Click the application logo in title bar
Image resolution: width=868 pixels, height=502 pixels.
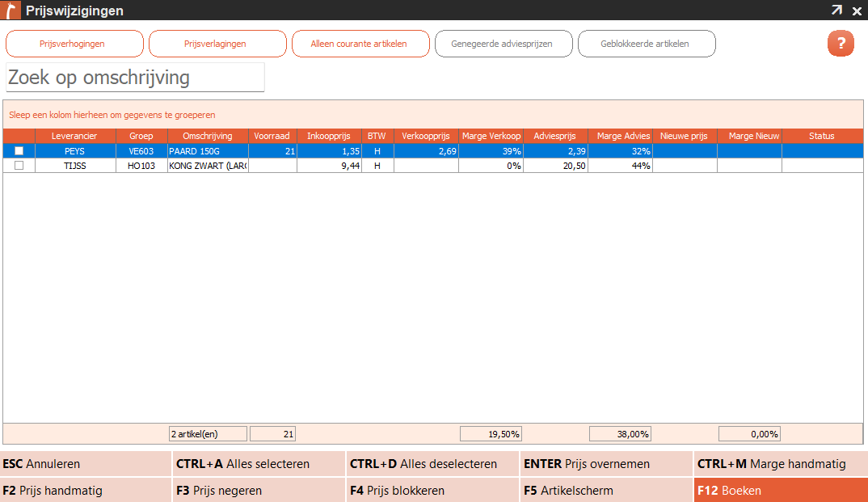coord(10,10)
